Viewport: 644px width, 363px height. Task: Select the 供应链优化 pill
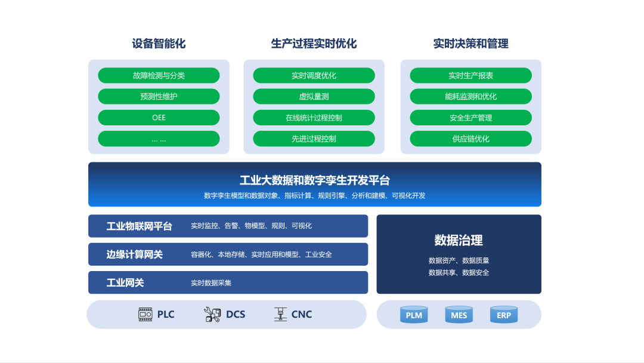coord(470,139)
